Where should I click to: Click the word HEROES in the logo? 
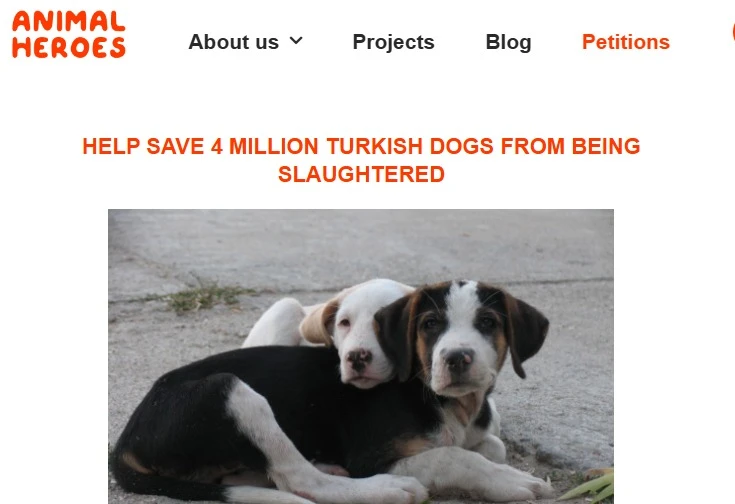(69, 47)
